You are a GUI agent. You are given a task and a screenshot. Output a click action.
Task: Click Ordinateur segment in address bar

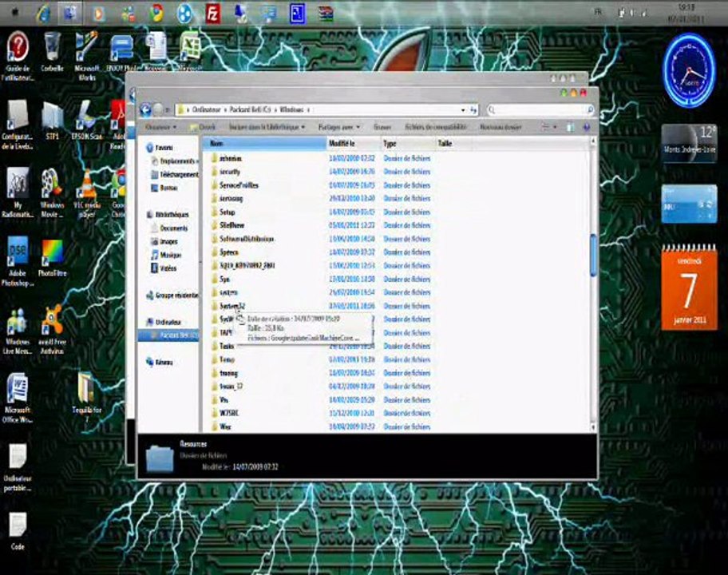click(206, 110)
